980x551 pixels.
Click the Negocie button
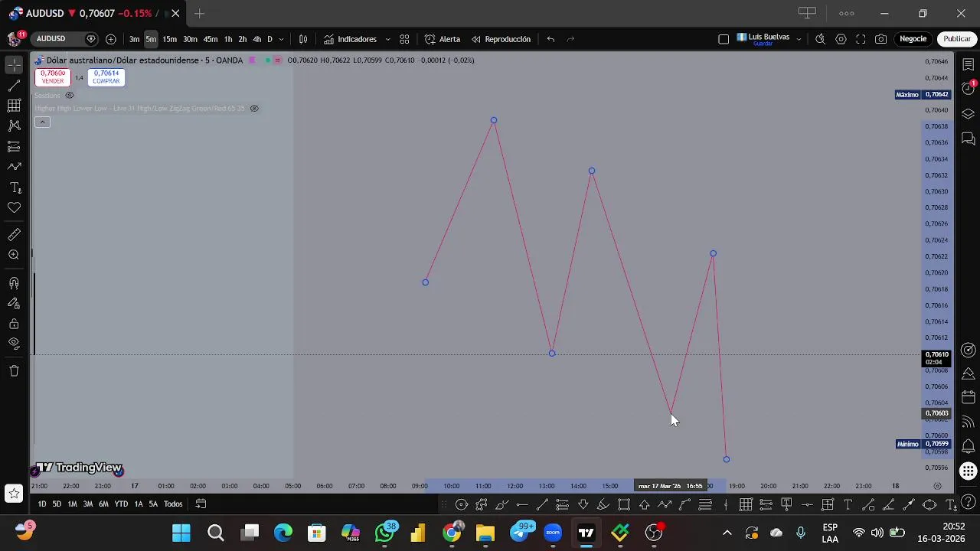[913, 39]
